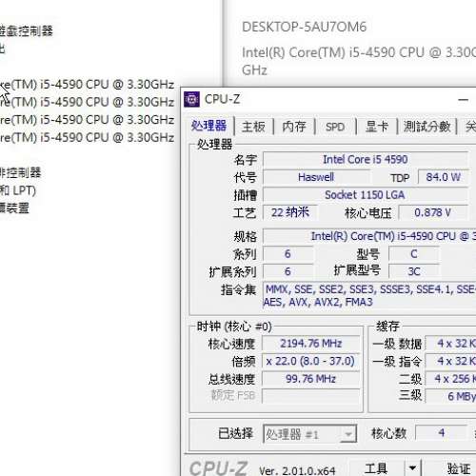Click the empty 额定 FSB field
The image size is (476, 476).
pos(311,396)
